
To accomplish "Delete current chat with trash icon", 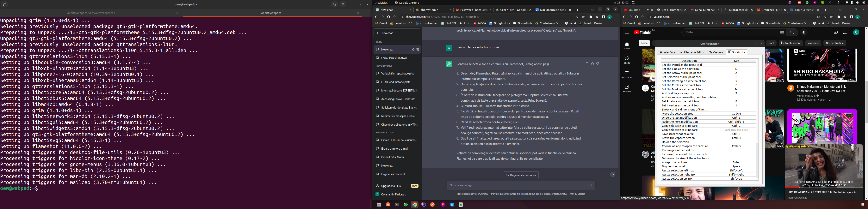I will click(418, 50).
